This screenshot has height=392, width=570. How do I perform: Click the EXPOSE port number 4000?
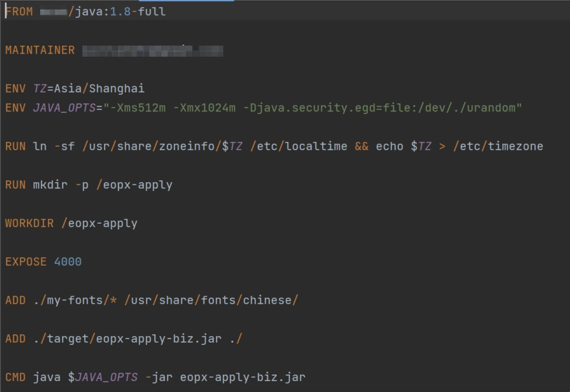[x=68, y=262]
